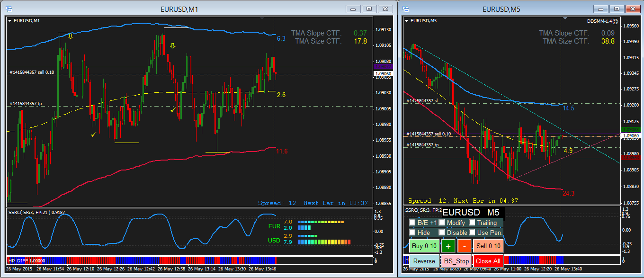Check the Hide option
The width and height of the screenshot is (644, 278).
coord(412,233)
